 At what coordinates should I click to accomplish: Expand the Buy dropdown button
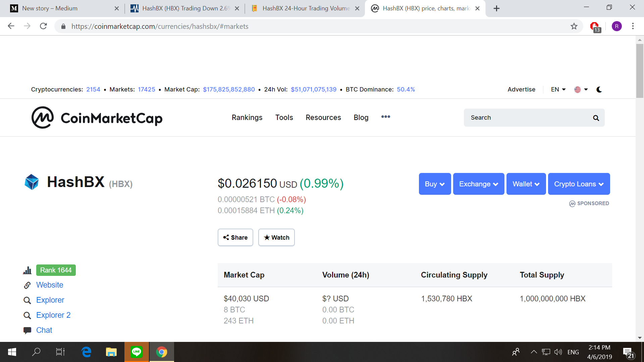tap(435, 184)
